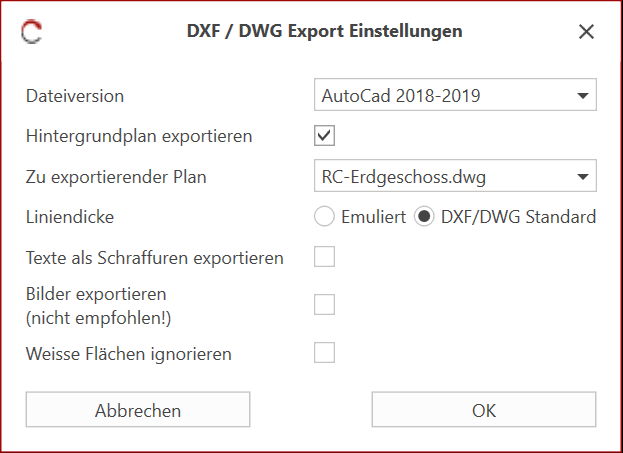Select the Emuliert line thickness option

(324, 216)
